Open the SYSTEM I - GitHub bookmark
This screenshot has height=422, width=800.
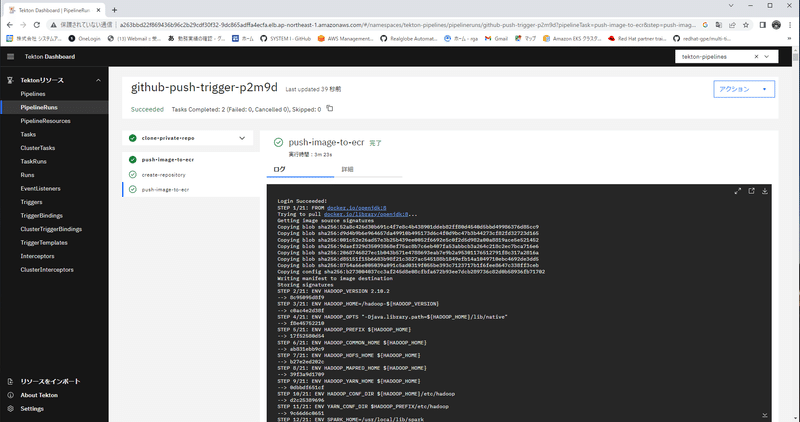(285, 38)
